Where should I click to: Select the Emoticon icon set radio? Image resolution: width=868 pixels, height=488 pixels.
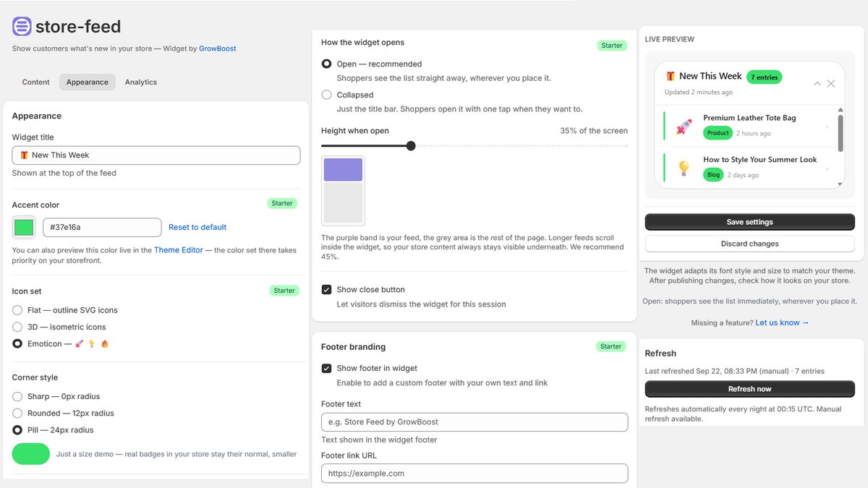click(17, 344)
